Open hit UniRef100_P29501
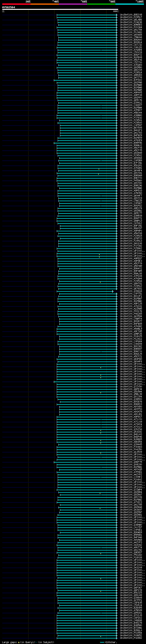 [131, 120]
